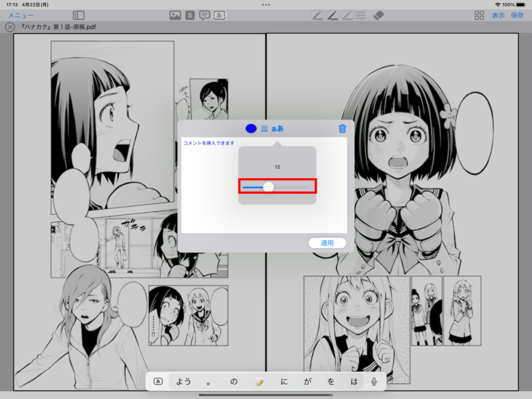Open the blue color swatch
The height and width of the screenshot is (399, 532).
pos(251,129)
